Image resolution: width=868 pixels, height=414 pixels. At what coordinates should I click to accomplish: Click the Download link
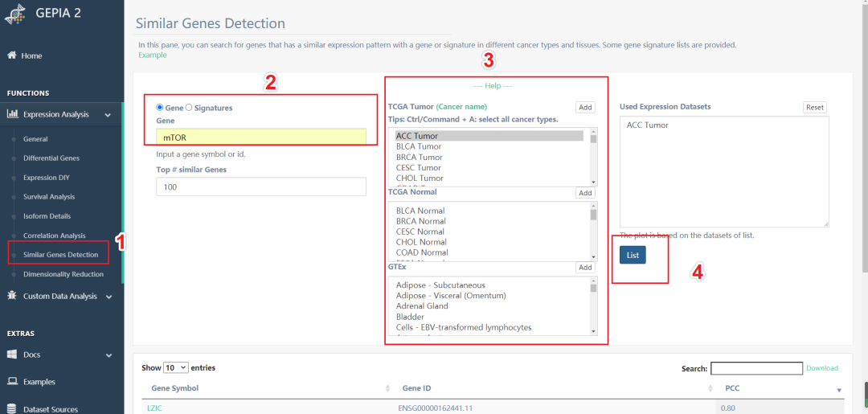tap(822, 368)
